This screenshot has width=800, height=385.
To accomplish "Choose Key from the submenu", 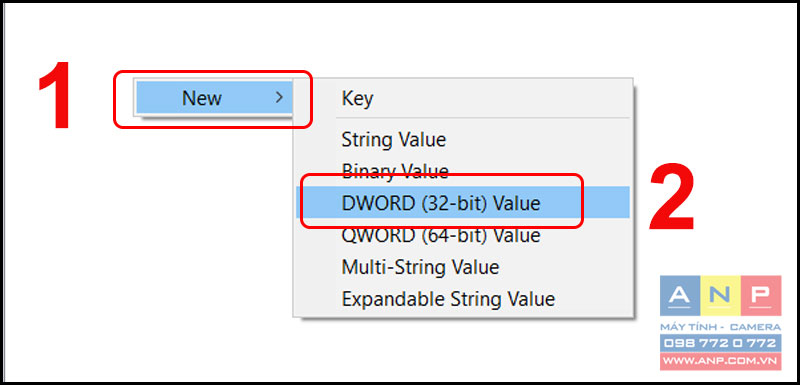I will point(357,98).
